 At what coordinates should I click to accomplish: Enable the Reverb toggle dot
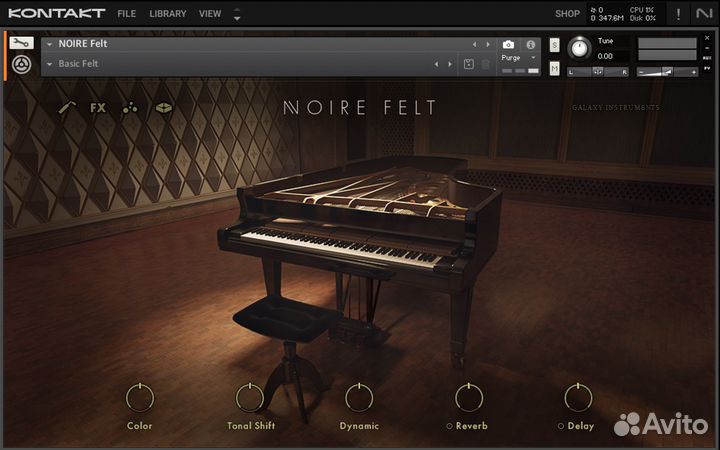pyautogui.click(x=450, y=426)
